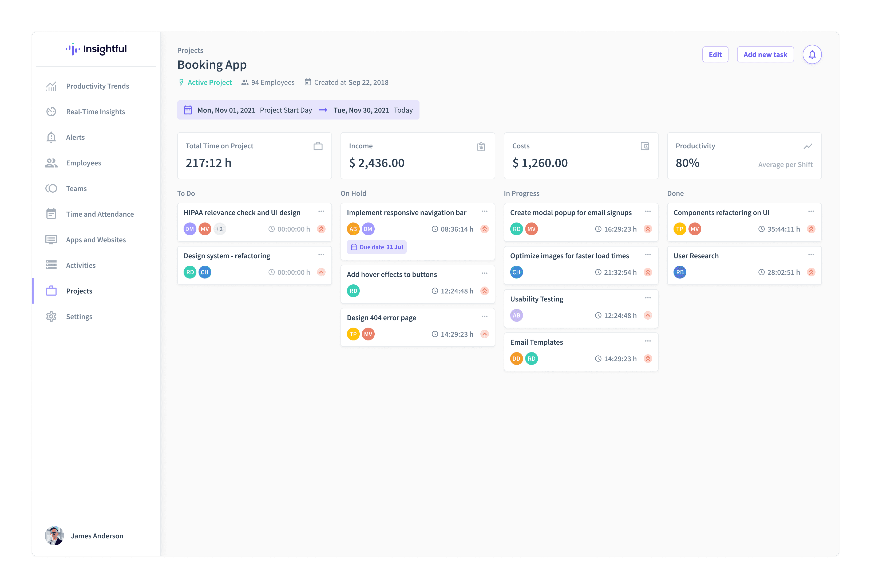Click the Add new task button

tap(765, 55)
